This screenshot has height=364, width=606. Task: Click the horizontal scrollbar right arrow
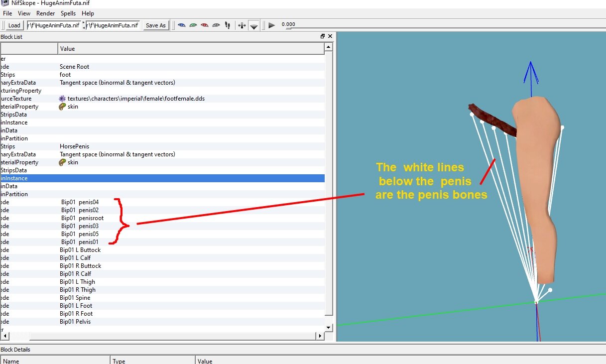[x=320, y=336]
